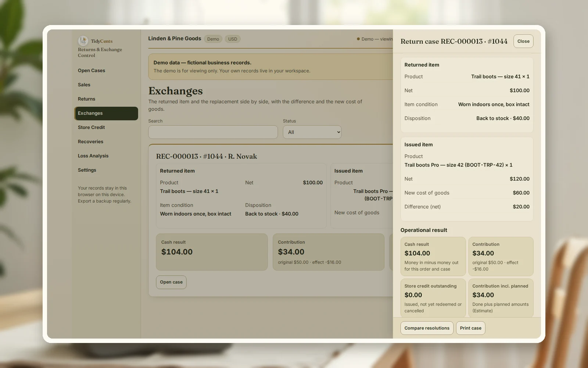Click the Operational result heading
Screen dimensions: 588x368
click(x=424, y=230)
